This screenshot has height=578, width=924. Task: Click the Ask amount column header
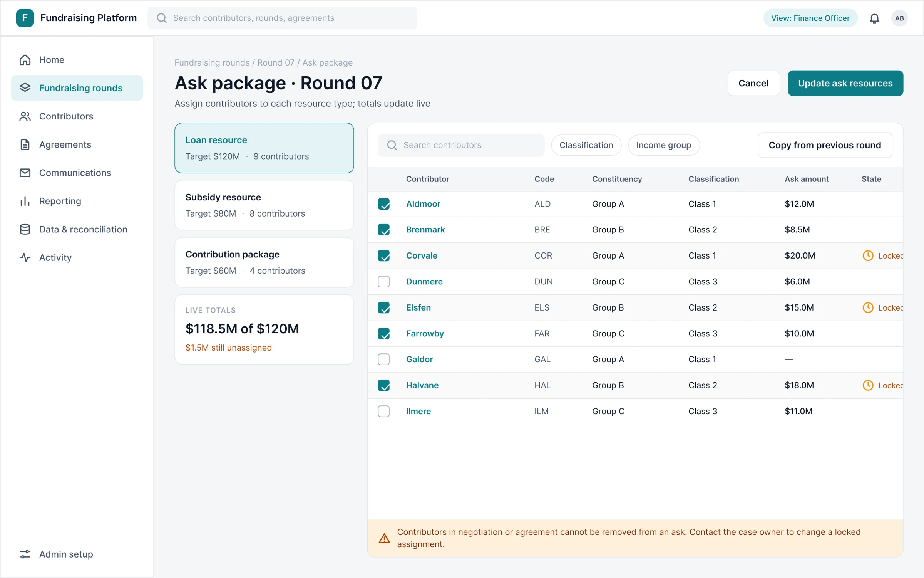pos(807,179)
